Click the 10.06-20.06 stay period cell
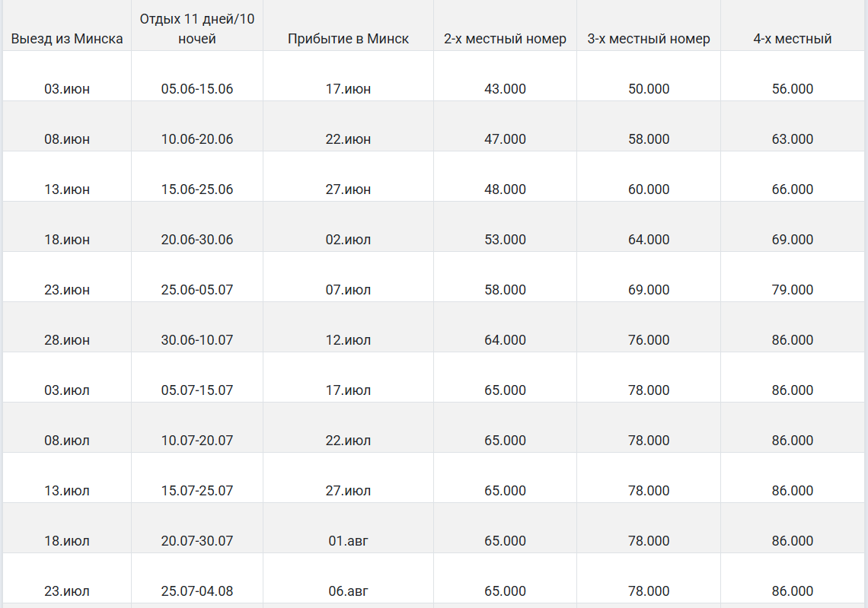The width and height of the screenshot is (868, 608). (197, 139)
